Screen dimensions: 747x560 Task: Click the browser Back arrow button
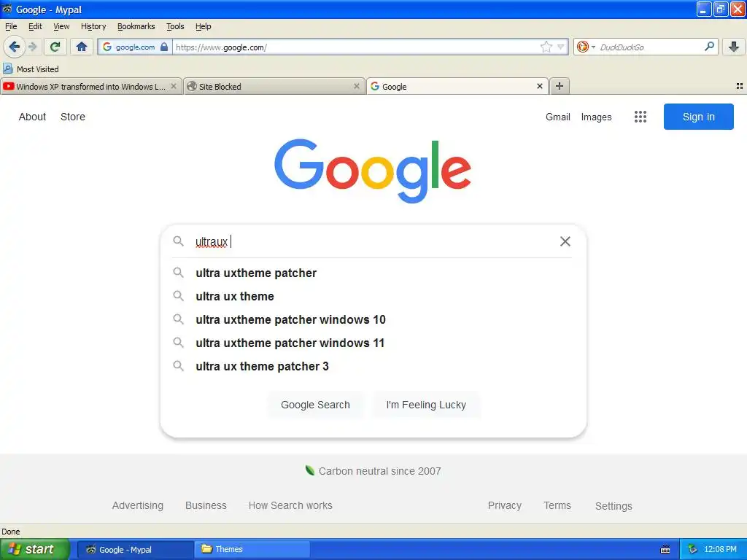pyautogui.click(x=14, y=47)
